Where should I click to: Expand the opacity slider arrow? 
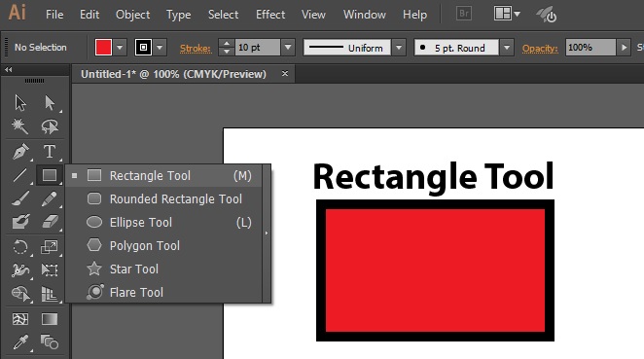pyautogui.click(x=624, y=48)
